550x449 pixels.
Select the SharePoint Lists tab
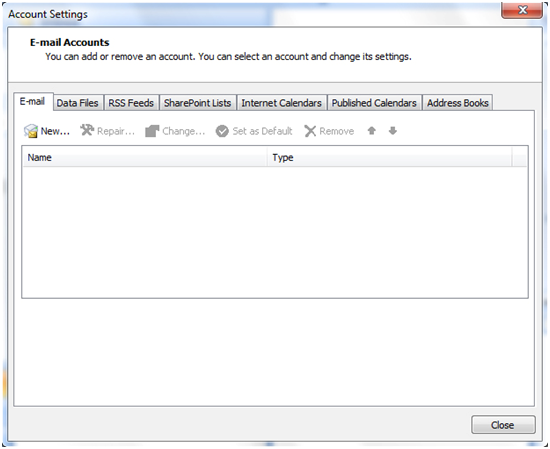tap(197, 103)
